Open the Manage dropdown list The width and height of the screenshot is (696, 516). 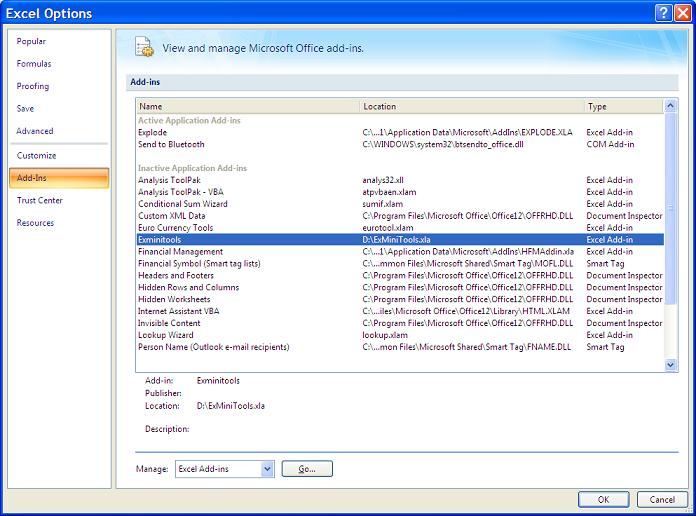click(266, 468)
